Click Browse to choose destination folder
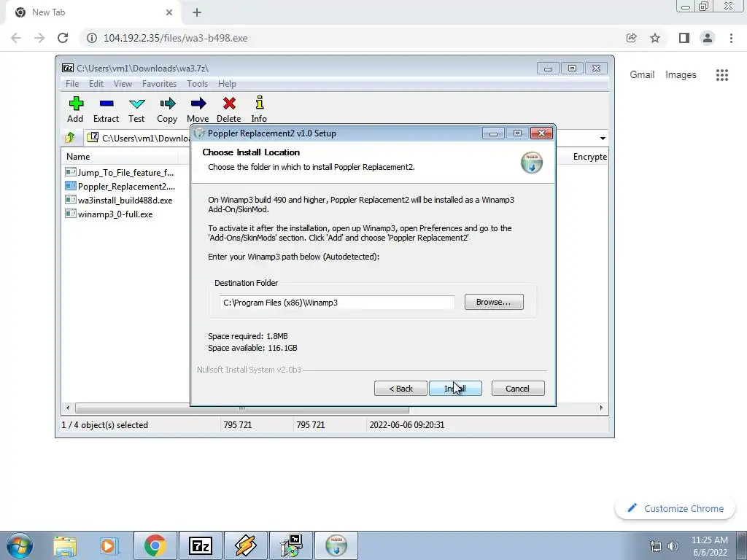 [x=494, y=302]
